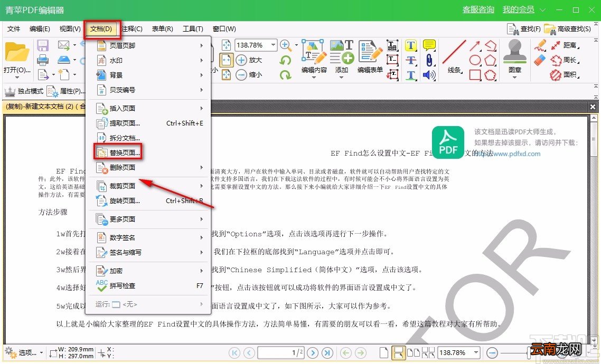Select the oval shape tool

click(x=475, y=60)
